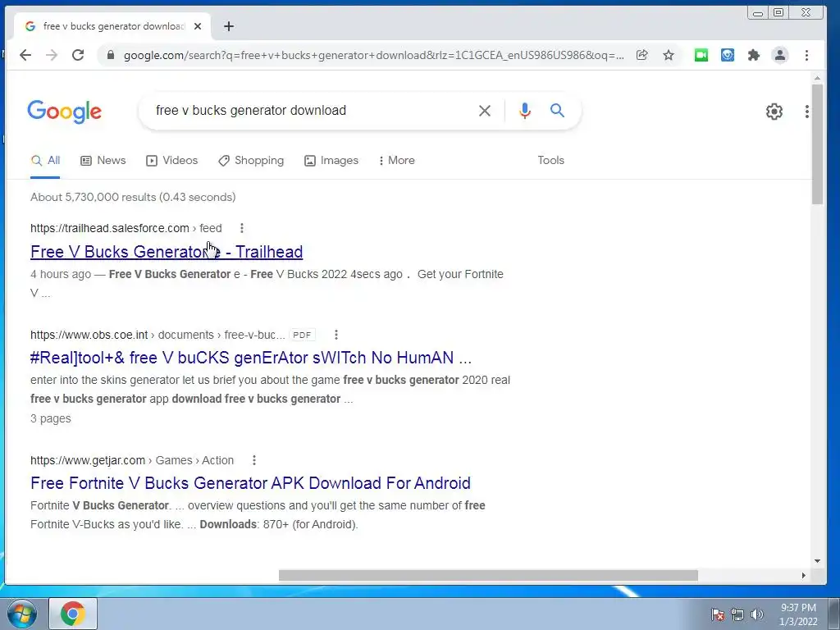Click the share page icon in address bar
Viewport: 840px width, 630px height.
641,55
